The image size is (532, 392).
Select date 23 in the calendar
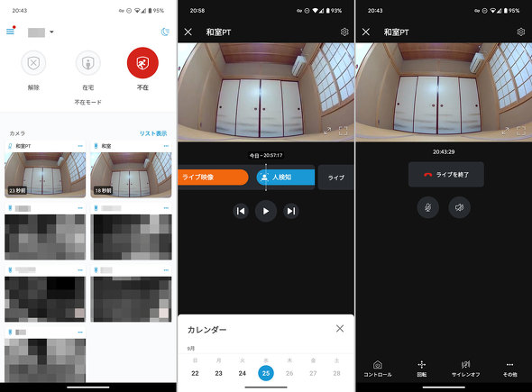[218, 373]
